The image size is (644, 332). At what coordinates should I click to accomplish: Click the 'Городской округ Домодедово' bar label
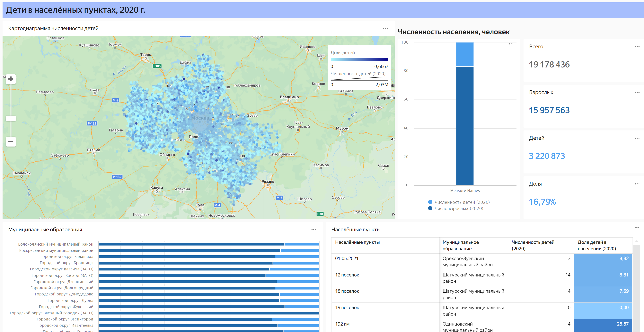(64, 294)
